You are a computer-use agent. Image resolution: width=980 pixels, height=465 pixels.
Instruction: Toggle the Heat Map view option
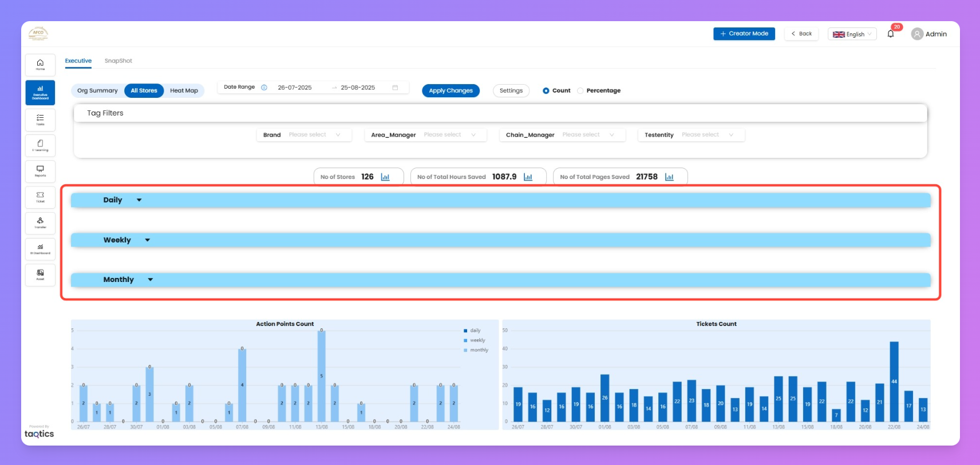click(x=184, y=91)
